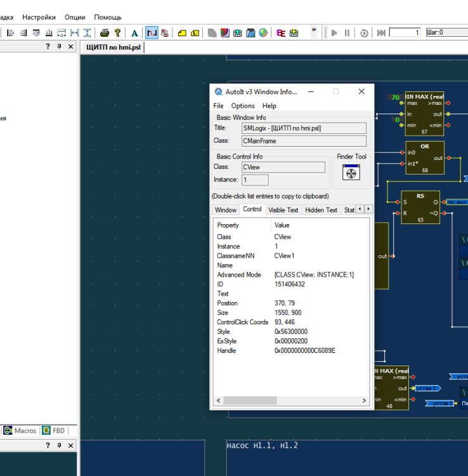This screenshot has height=476, width=468.
Task: Switch to the Macros tab
Action: (20, 430)
